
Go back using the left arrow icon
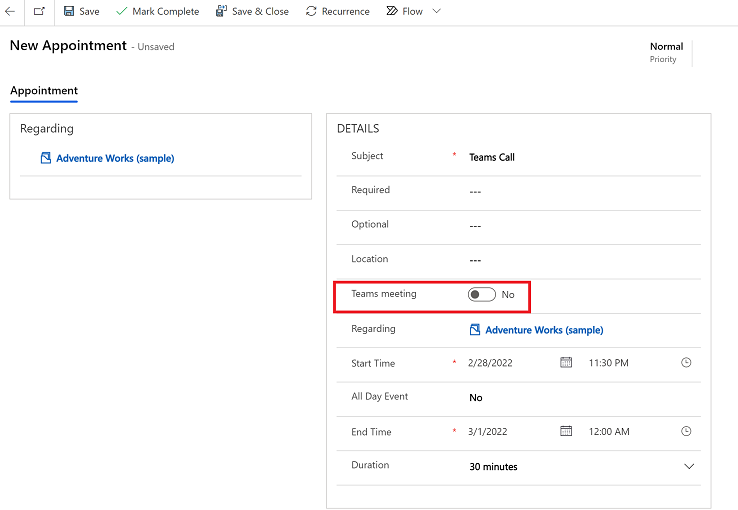pyautogui.click(x=10, y=11)
